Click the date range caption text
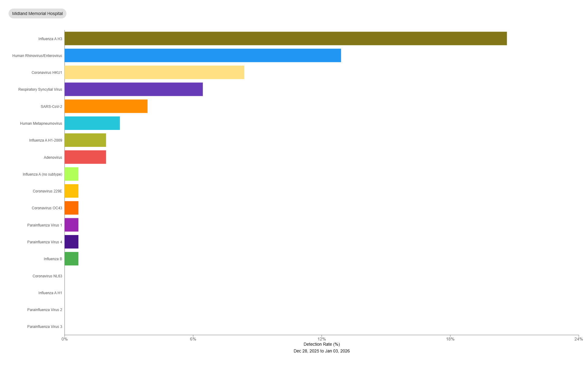 [322, 351]
